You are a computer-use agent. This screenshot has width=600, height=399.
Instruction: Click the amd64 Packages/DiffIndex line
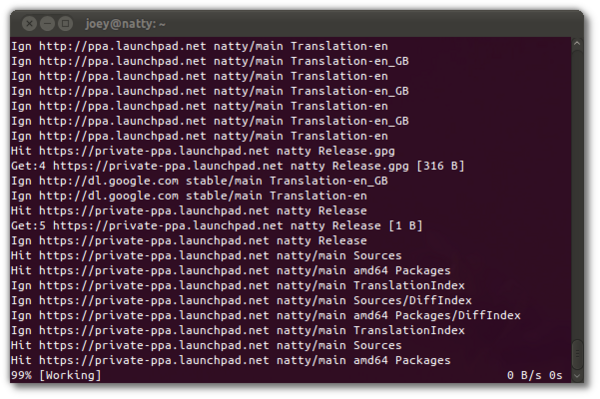pyautogui.click(x=266, y=316)
